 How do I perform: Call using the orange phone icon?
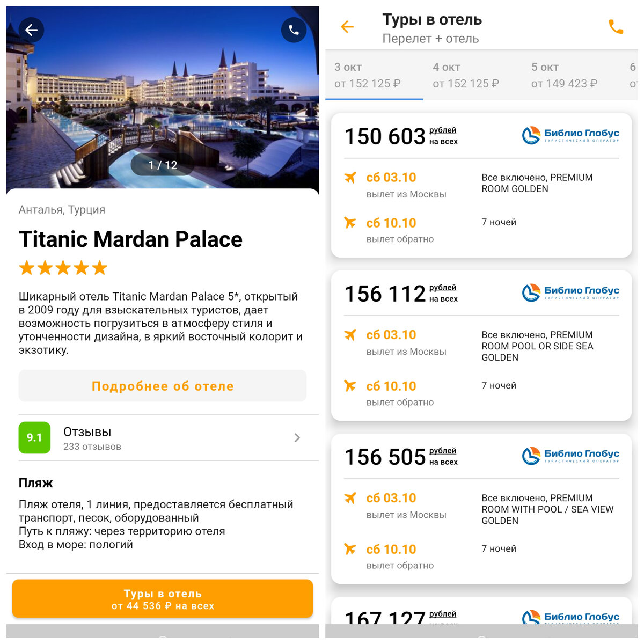pos(616,27)
